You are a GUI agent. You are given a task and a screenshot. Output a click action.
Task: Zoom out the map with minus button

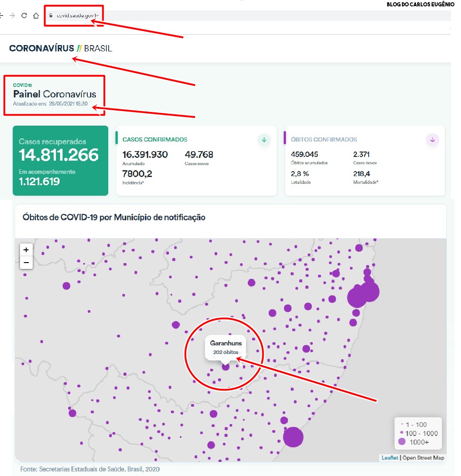click(26, 263)
